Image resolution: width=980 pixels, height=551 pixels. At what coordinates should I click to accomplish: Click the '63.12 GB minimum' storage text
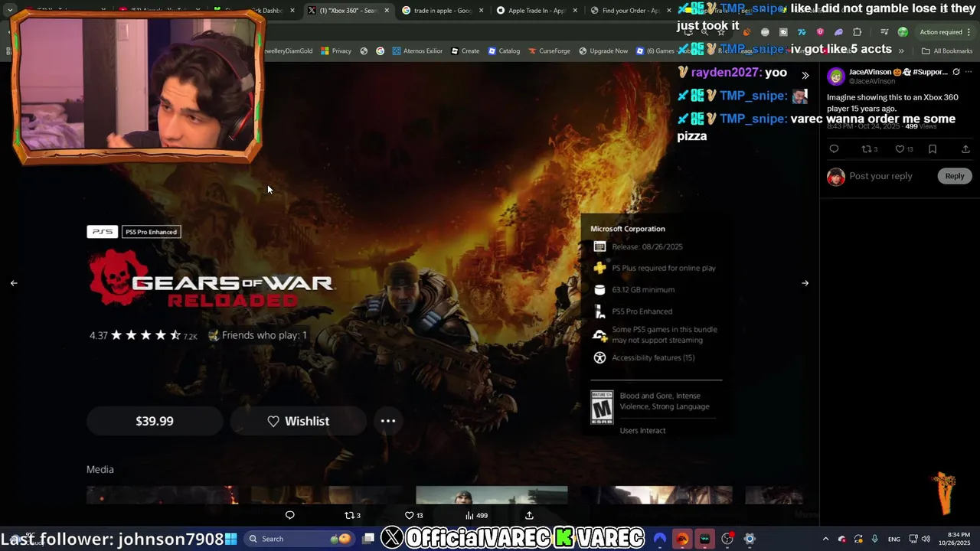tap(643, 290)
